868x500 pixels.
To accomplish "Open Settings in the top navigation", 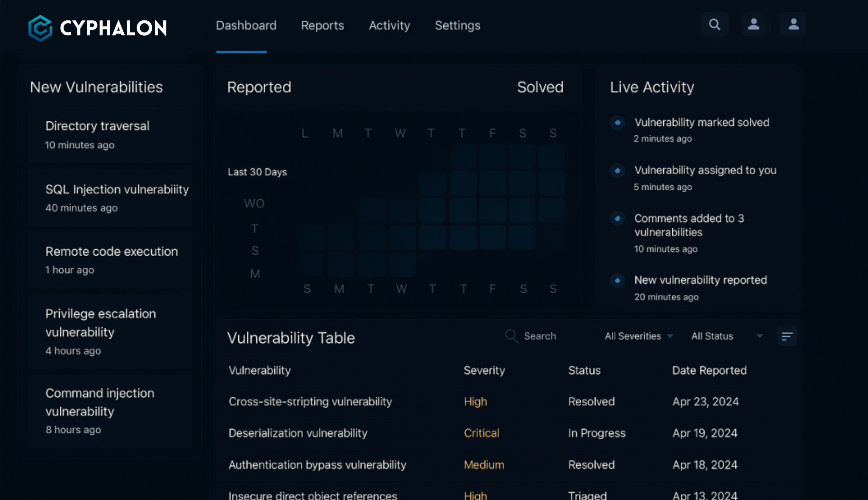I will point(457,25).
